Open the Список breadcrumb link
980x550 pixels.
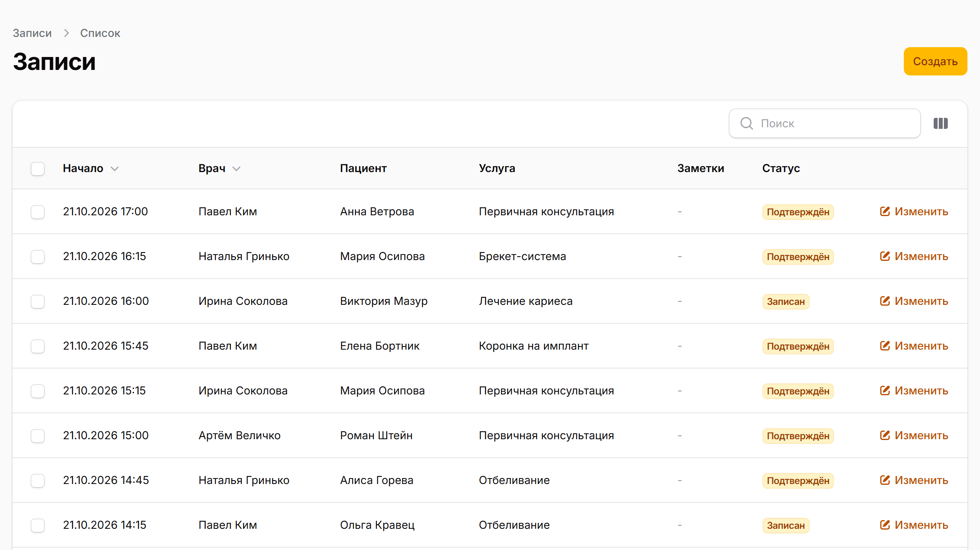coord(100,33)
